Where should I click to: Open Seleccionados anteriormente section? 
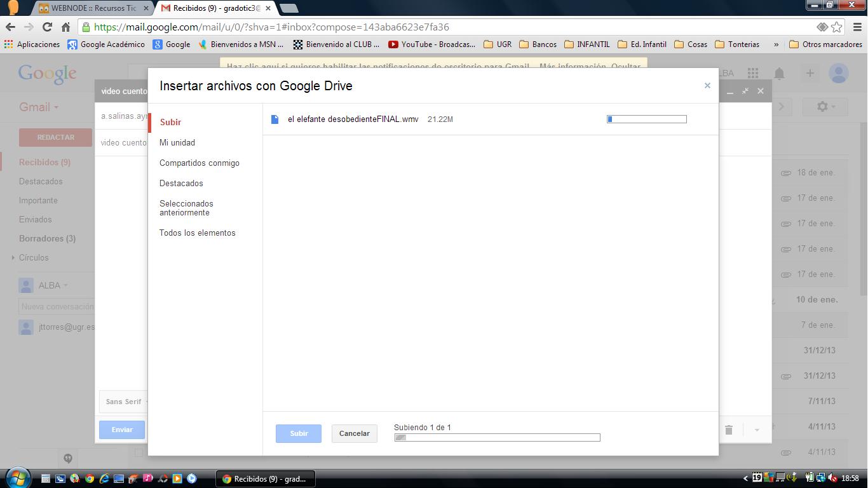(x=186, y=208)
